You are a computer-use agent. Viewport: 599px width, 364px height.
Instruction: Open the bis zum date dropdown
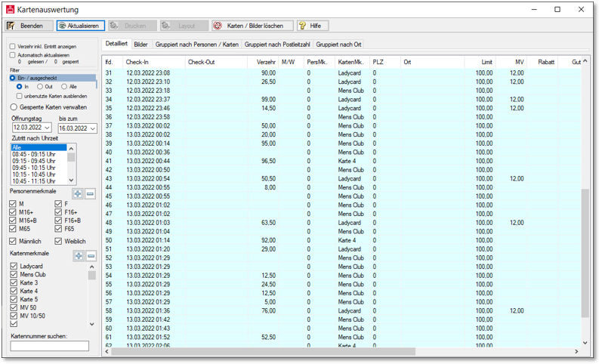(92, 128)
